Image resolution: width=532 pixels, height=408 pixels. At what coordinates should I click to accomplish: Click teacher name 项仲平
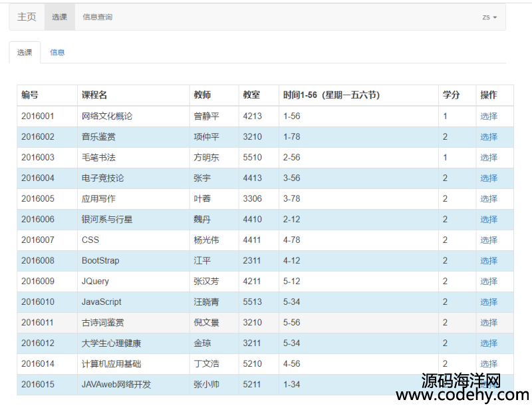coord(206,137)
